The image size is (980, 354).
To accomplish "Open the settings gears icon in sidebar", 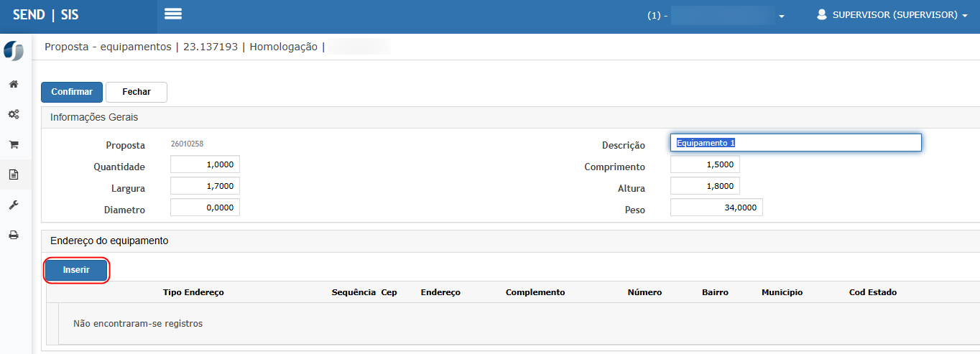I will click(x=14, y=114).
